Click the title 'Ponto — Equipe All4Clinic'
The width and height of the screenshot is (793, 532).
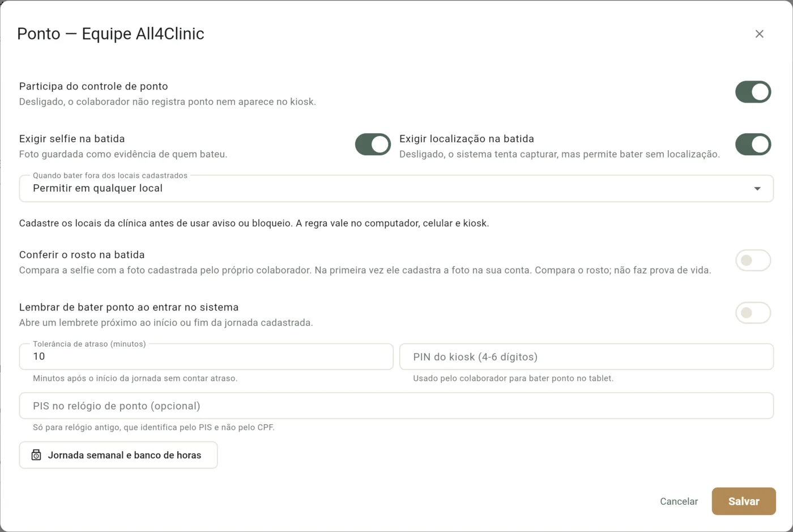point(110,34)
